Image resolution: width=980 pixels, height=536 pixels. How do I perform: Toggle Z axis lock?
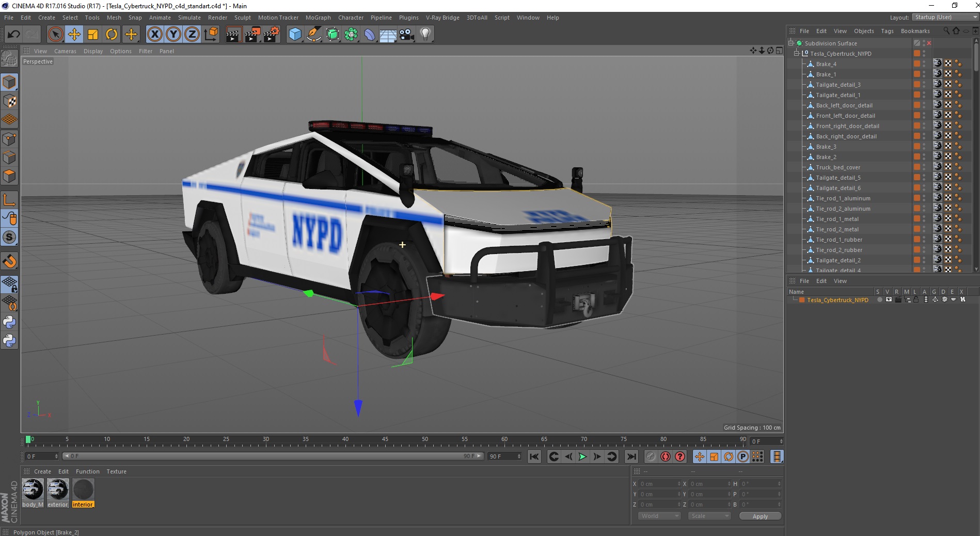[x=192, y=35]
